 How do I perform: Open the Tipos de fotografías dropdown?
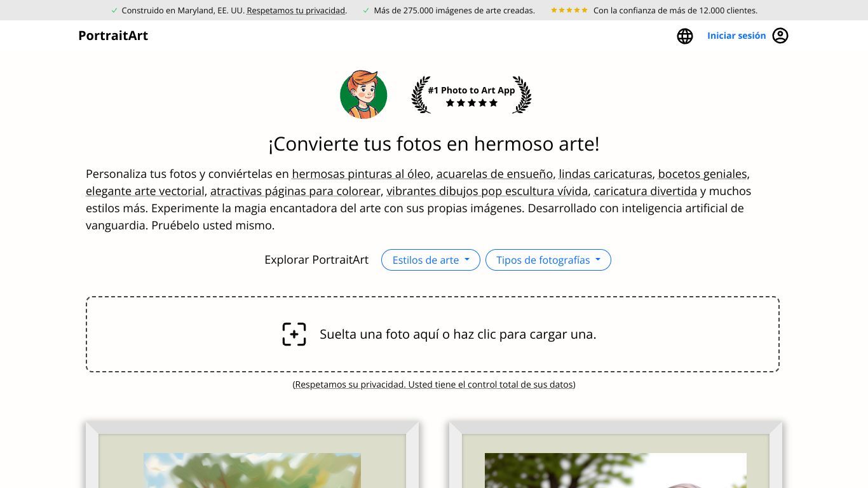(x=548, y=260)
